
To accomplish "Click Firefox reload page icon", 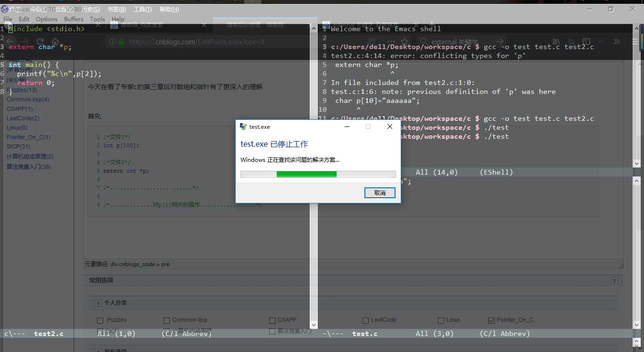I will (x=41, y=42).
